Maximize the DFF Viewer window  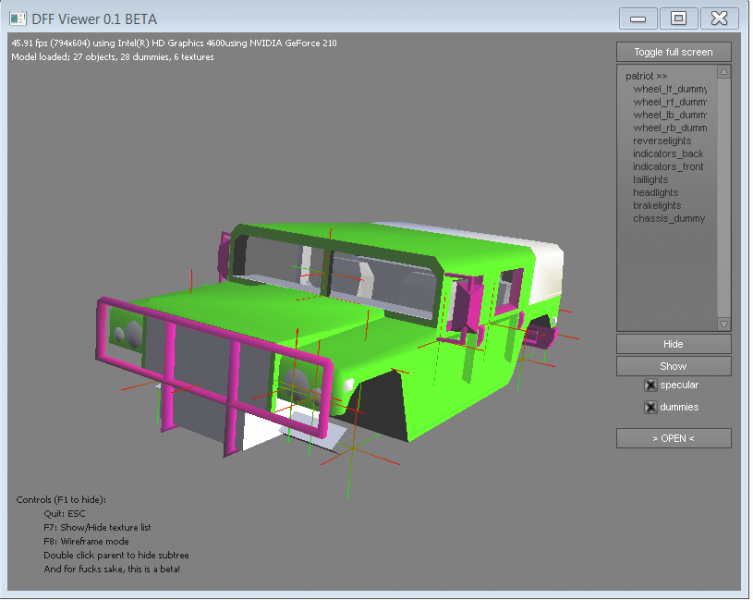pyautogui.click(x=678, y=19)
